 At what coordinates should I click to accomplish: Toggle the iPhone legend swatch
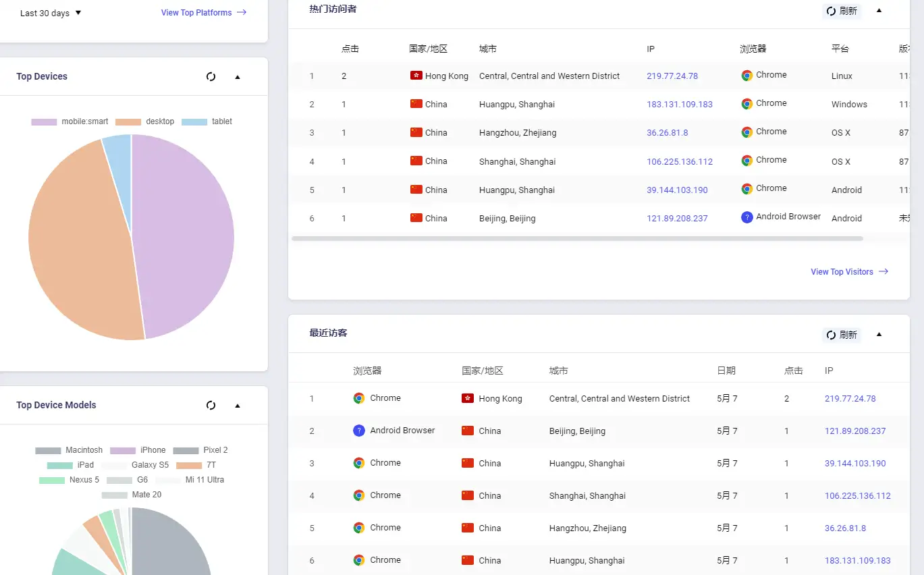click(123, 450)
